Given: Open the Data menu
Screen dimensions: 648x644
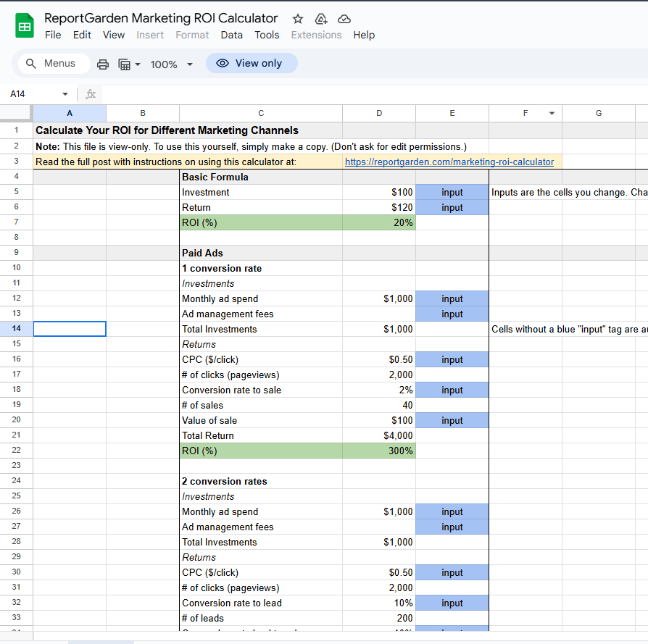Looking at the screenshot, I should [231, 35].
